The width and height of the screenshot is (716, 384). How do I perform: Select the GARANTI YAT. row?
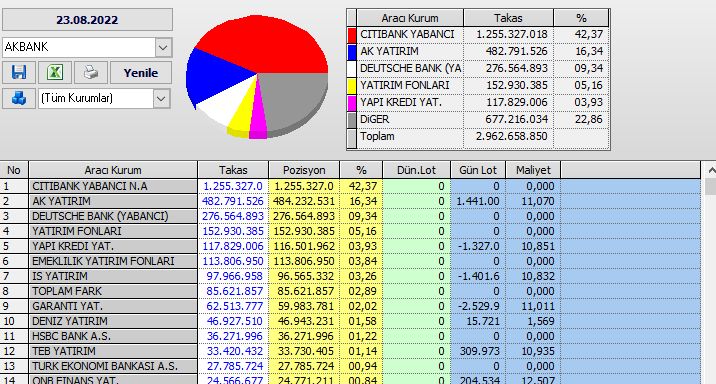tap(350, 306)
